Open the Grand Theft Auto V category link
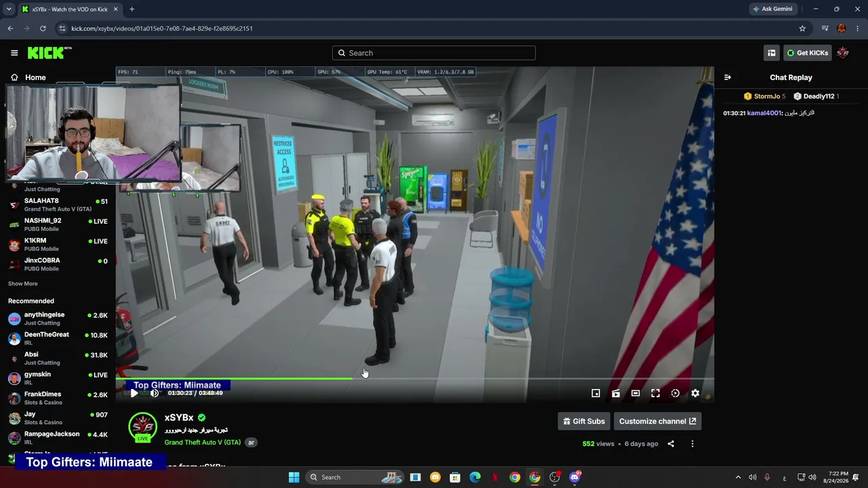 pyautogui.click(x=202, y=443)
